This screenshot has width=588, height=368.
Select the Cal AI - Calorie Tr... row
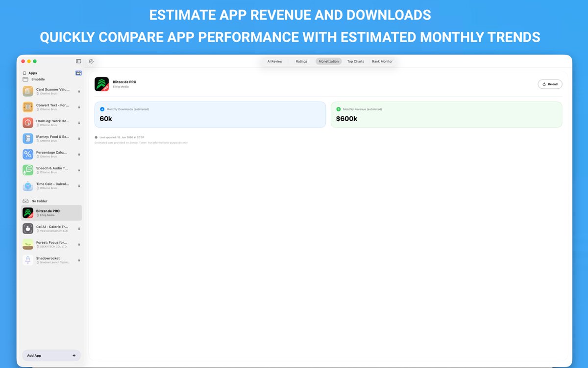(x=51, y=229)
